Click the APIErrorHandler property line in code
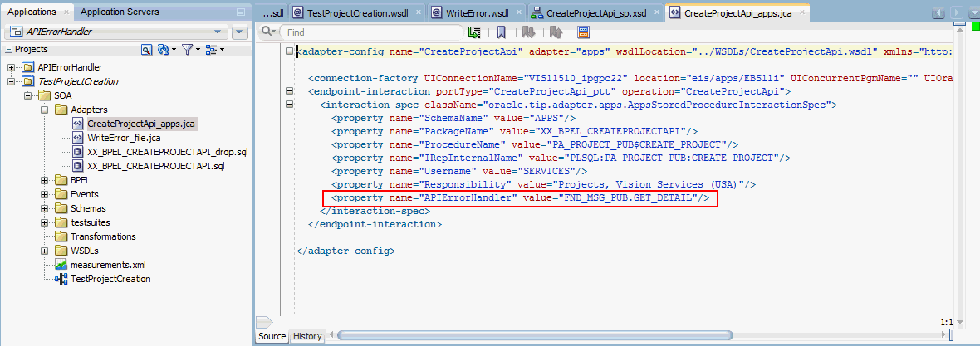Screen dimensions: 980x346 click(520, 198)
